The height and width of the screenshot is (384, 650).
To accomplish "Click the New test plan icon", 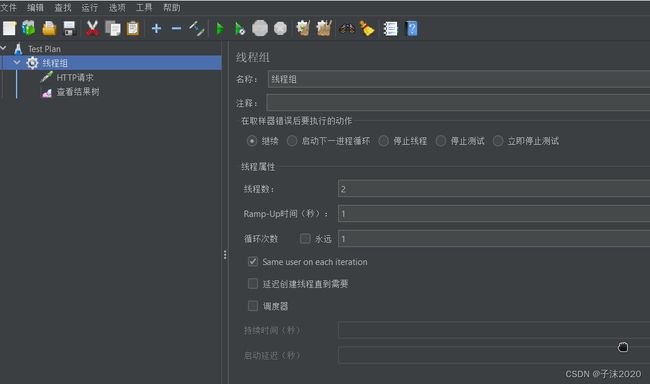I will click(9, 28).
